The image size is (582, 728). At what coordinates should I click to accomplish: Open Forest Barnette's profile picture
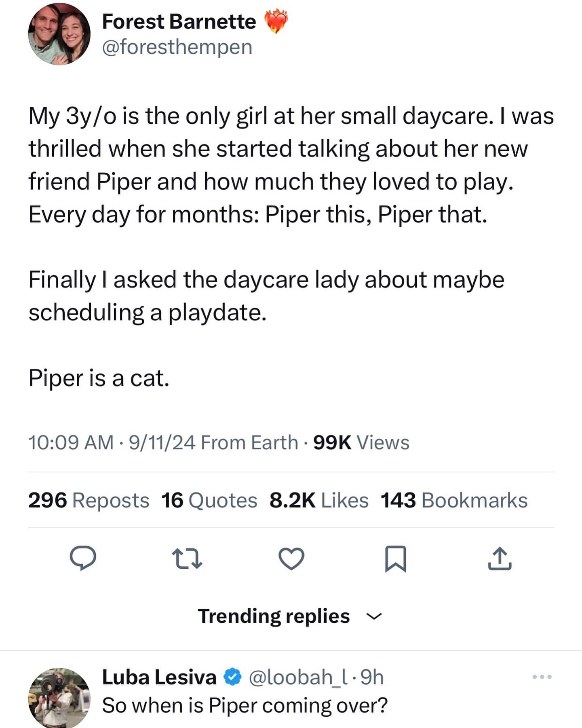[59, 34]
